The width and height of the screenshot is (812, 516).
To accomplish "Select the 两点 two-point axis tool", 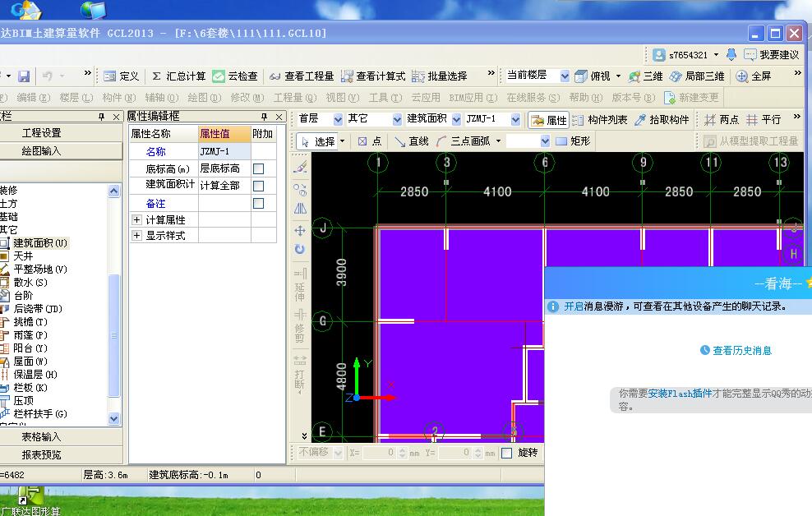I will [x=722, y=120].
